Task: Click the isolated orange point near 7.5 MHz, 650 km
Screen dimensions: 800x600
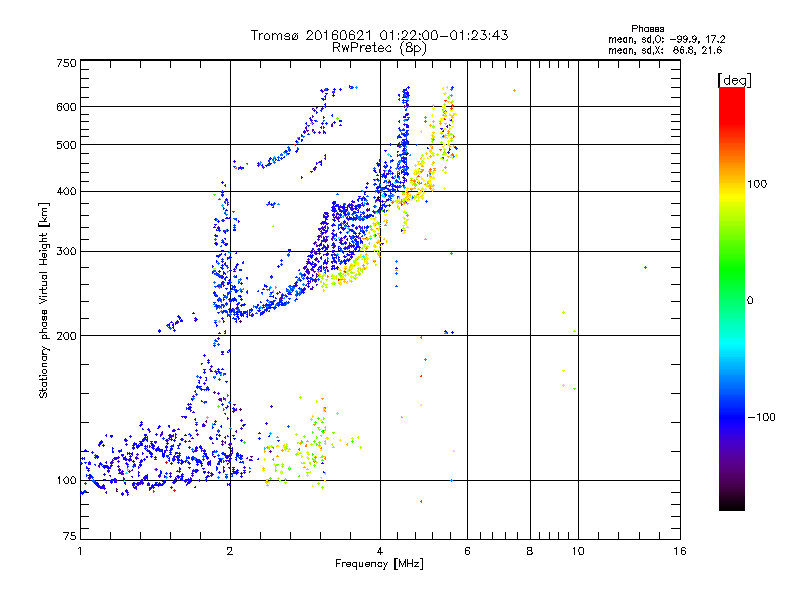Action: (x=514, y=91)
